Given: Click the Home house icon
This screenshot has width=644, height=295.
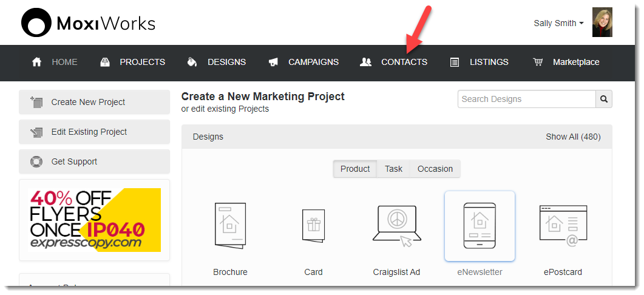Looking at the screenshot, I should (x=37, y=63).
